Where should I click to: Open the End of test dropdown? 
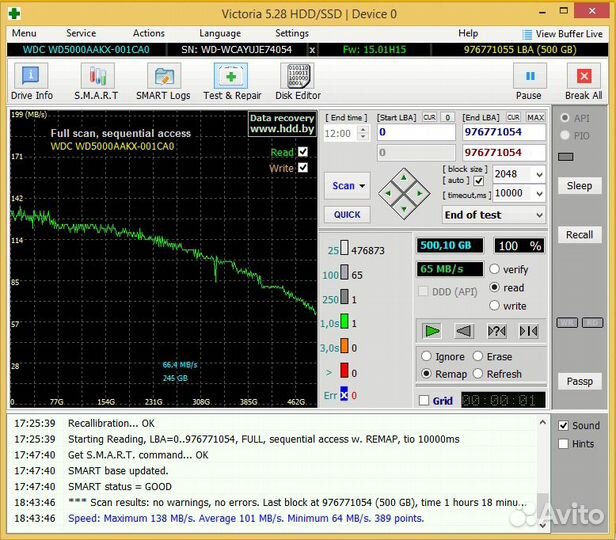coord(494,215)
